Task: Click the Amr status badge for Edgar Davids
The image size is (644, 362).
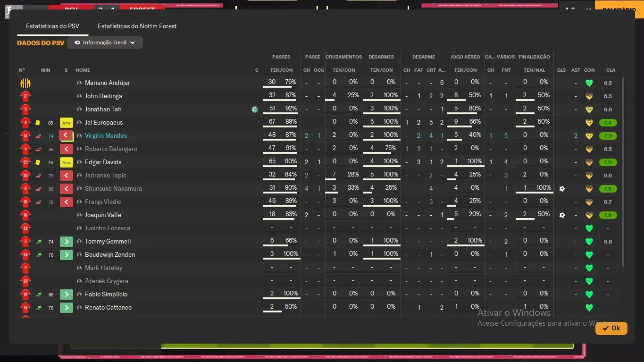Action: click(67, 162)
